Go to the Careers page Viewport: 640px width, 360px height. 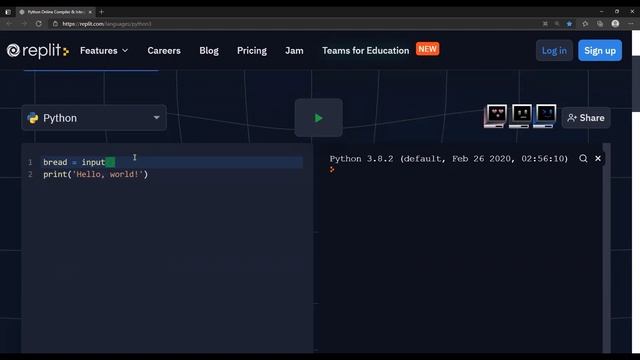pyautogui.click(x=164, y=51)
